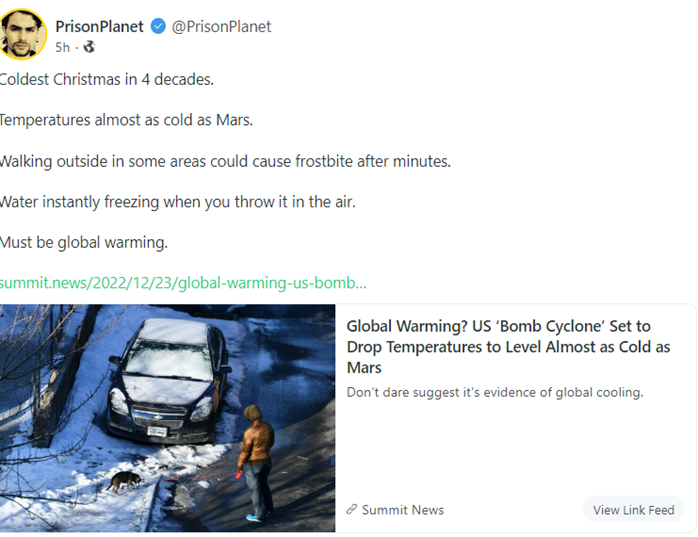Click the 'Coldest Christmas in 4 decades' line
The height and width of the screenshot is (537, 698).
pyautogui.click(x=105, y=79)
